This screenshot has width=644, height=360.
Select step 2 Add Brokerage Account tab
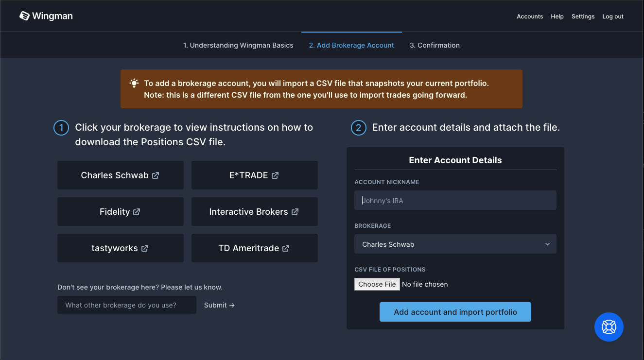(x=351, y=45)
